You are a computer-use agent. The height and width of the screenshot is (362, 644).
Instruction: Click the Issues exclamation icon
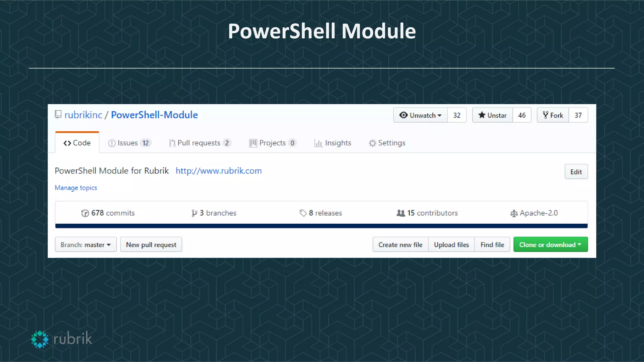tap(112, 143)
